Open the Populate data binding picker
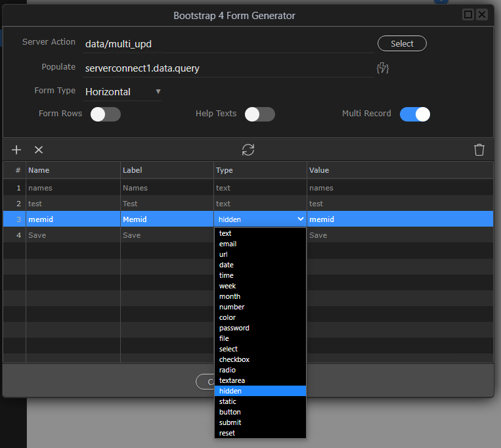 (x=383, y=68)
